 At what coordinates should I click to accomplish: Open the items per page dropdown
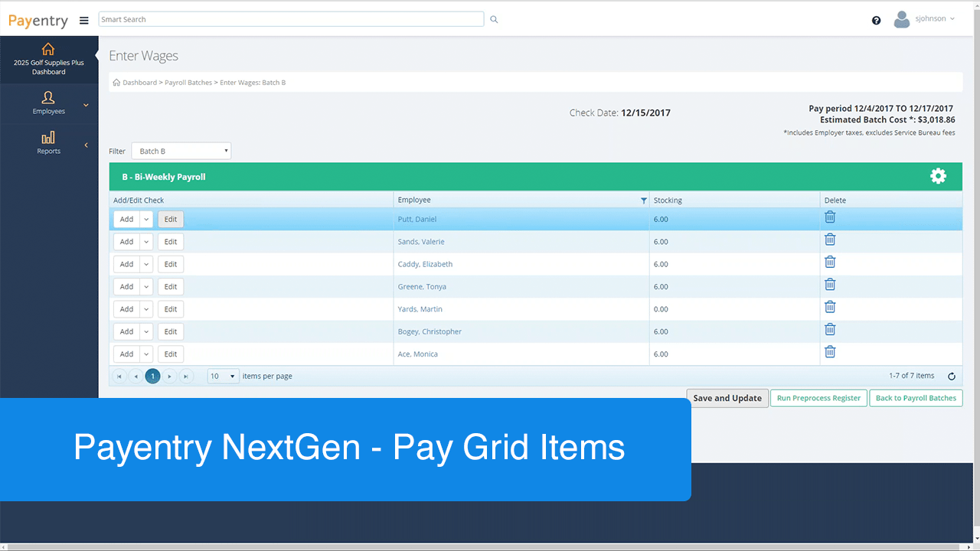(x=224, y=377)
